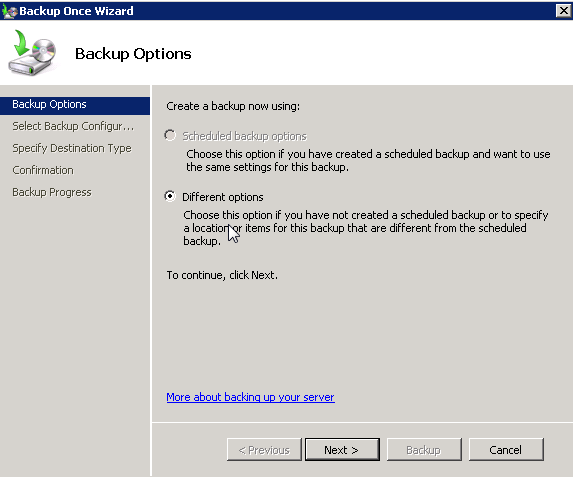Cancel the backup wizard
Viewport: 573px width, 477px height.
(x=506, y=450)
